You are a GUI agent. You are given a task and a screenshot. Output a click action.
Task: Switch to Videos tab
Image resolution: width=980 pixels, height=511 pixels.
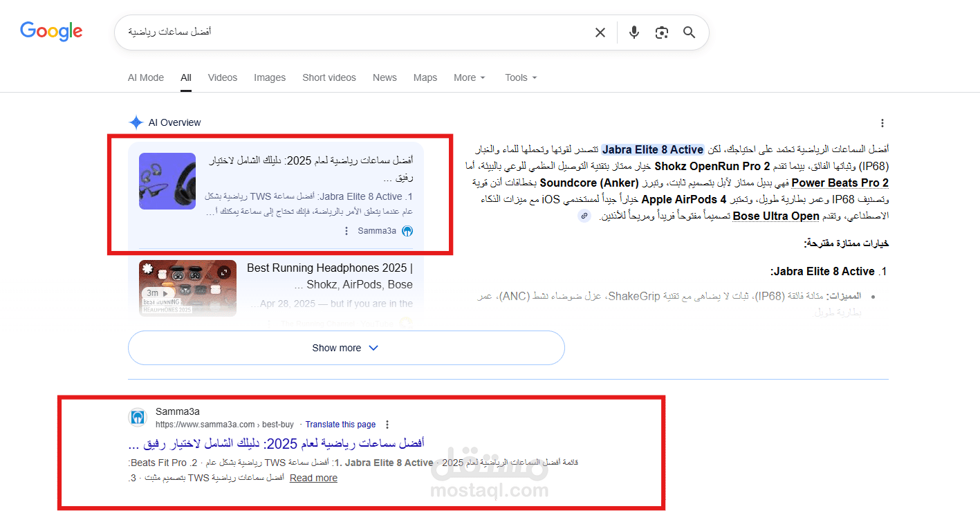(223, 77)
